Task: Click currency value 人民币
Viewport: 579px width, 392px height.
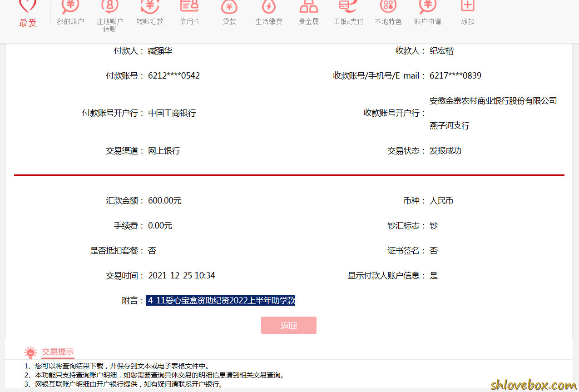Action: 441,201
